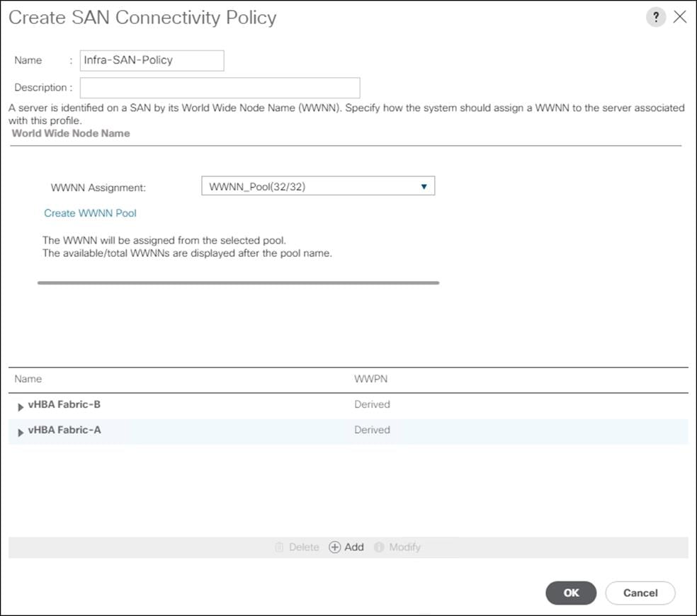Click the Name field containing Infra-SAN-Policy
The width and height of the screenshot is (697, 616).
coord(152,60)
